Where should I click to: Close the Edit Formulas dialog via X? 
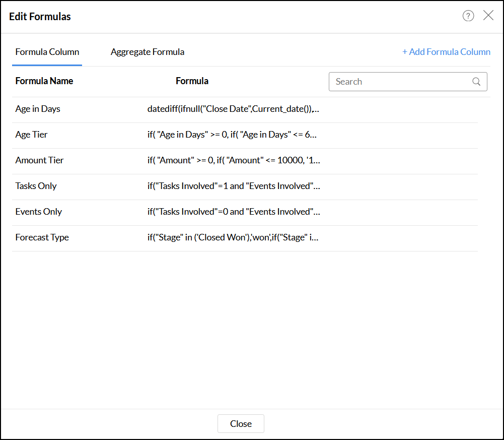488,16
